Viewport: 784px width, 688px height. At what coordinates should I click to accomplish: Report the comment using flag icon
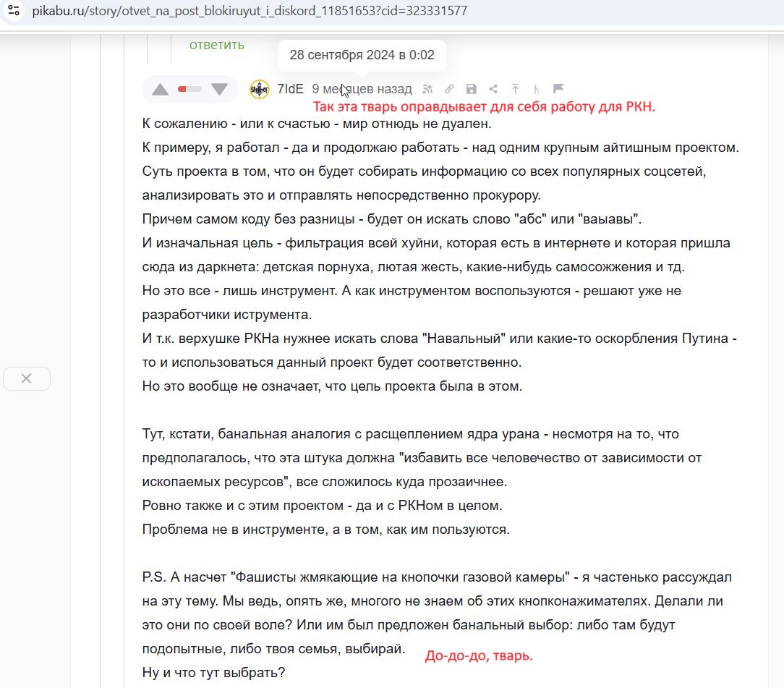558,88
